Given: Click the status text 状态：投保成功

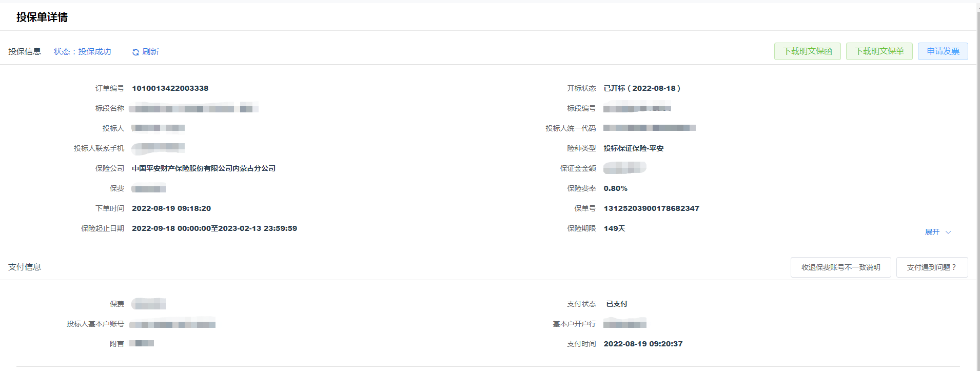Looking at the screenshot, I should point(82,51).
